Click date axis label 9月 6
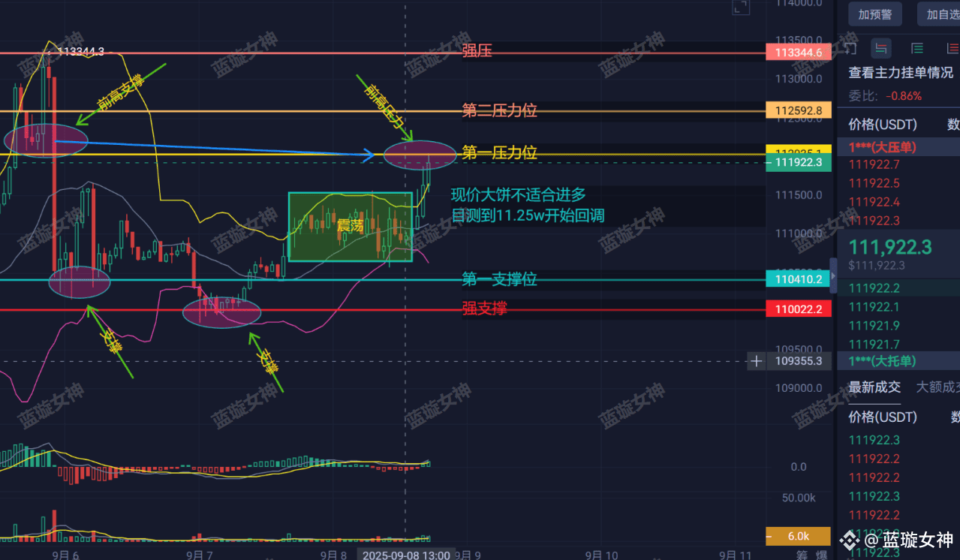 [x=65, y=555]
